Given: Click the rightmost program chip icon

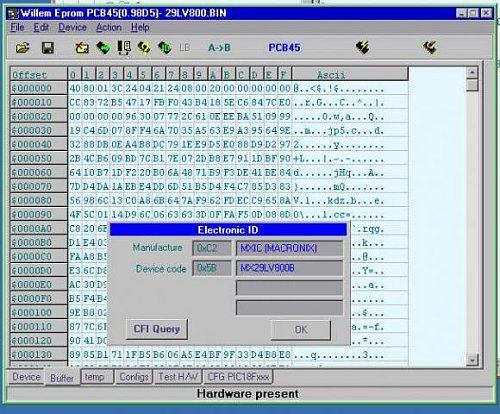Looking at the screenshot, I should point(430,48).
